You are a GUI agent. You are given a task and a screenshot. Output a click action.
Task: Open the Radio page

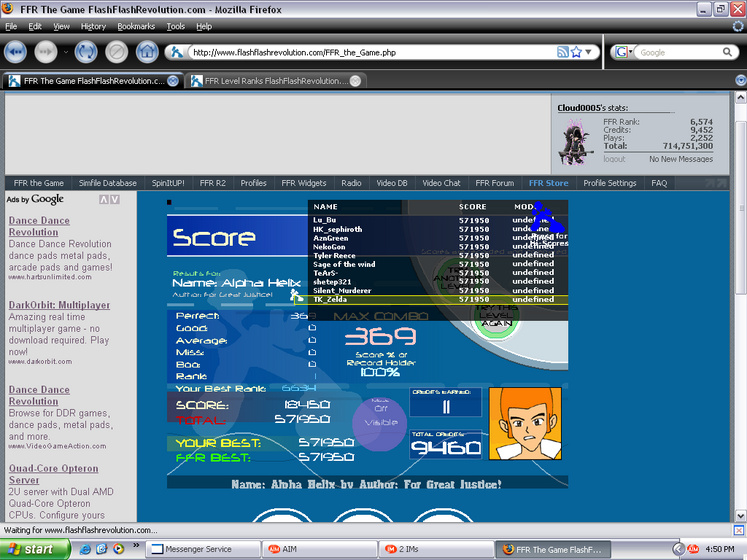click(351, 183)
